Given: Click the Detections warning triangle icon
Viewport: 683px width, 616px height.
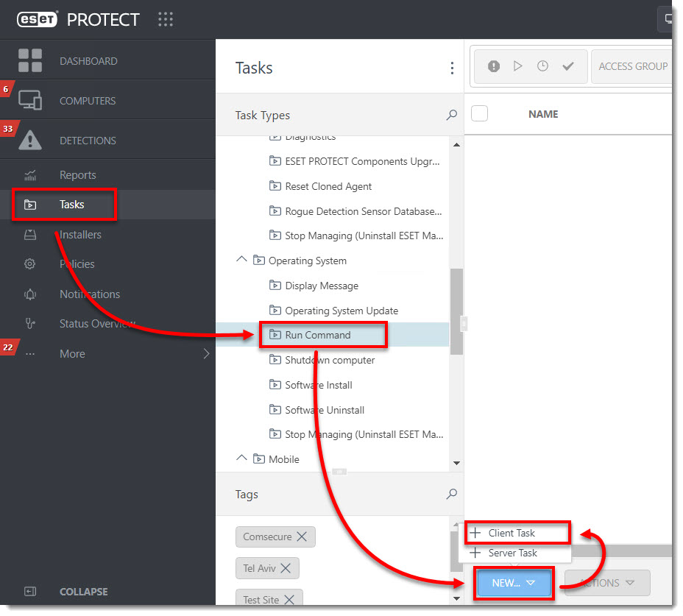Looking at the screenshot, I should [30, 140].
